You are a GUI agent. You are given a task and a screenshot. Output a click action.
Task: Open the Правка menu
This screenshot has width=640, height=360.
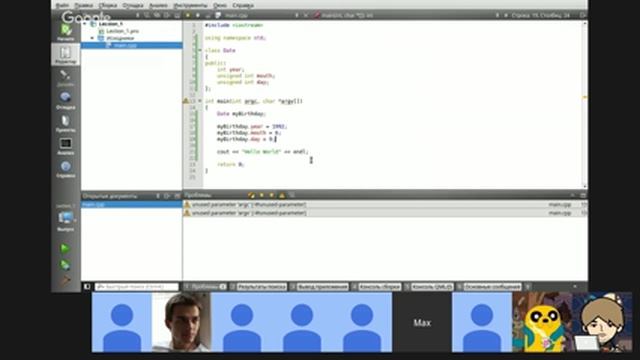(x=84, y=5)
